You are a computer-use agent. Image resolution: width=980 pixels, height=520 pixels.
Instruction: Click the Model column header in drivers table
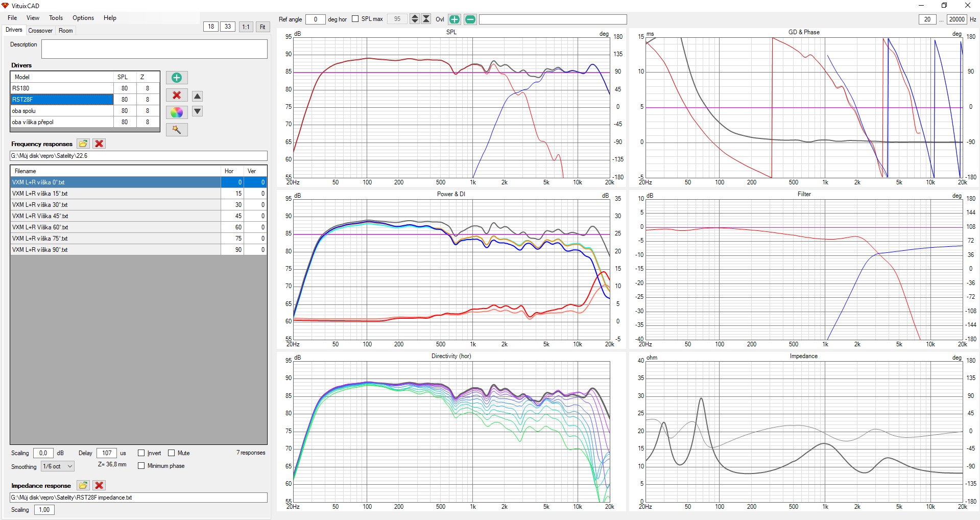62,77
